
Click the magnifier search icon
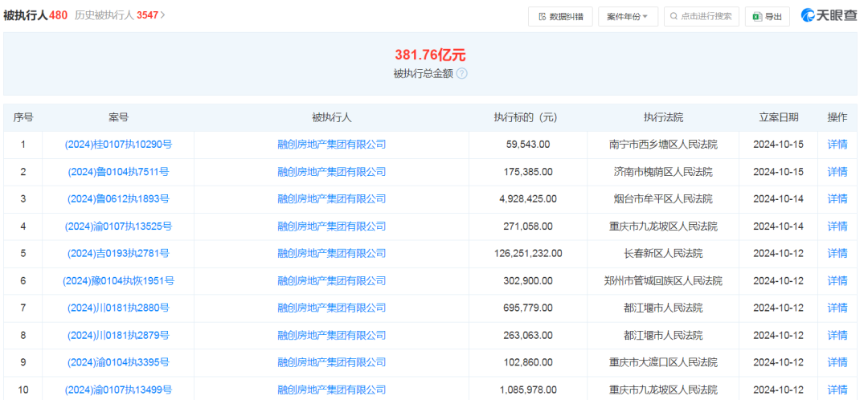pyautogui.click(x=674, y=17)
